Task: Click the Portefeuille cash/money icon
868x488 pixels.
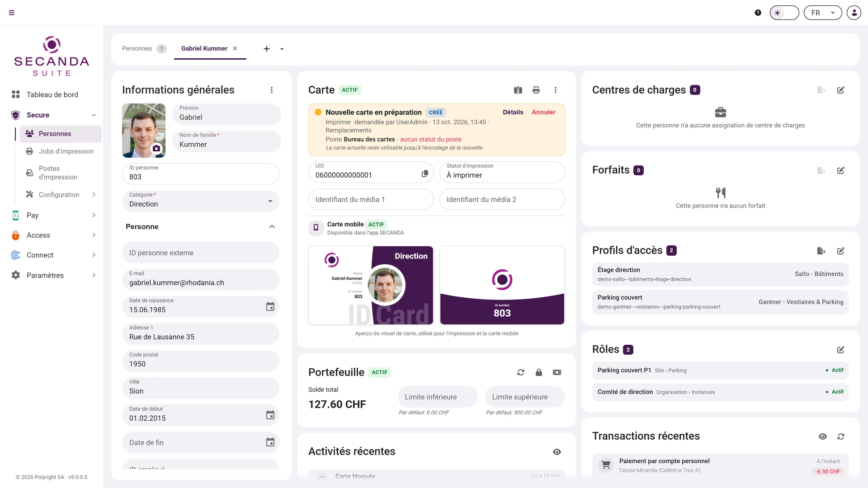Action: click(x=557, y=372)
